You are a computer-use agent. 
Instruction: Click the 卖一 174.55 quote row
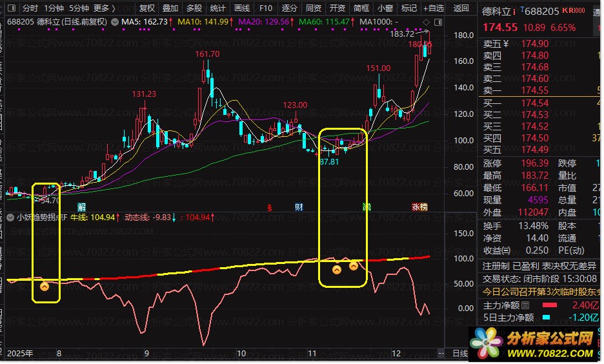(539, 90)
